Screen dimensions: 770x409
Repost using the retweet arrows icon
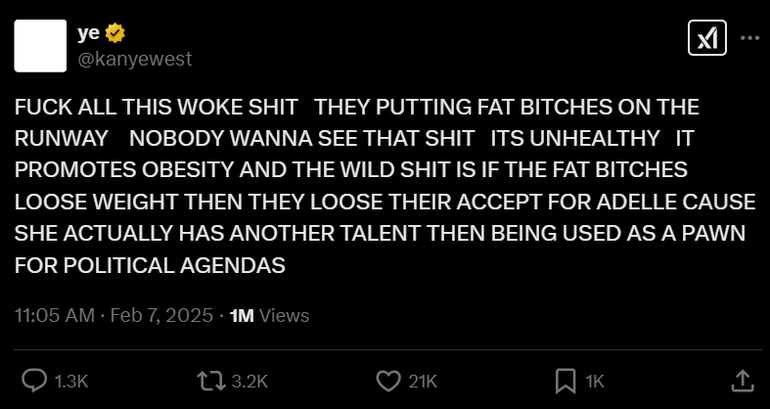211,381
